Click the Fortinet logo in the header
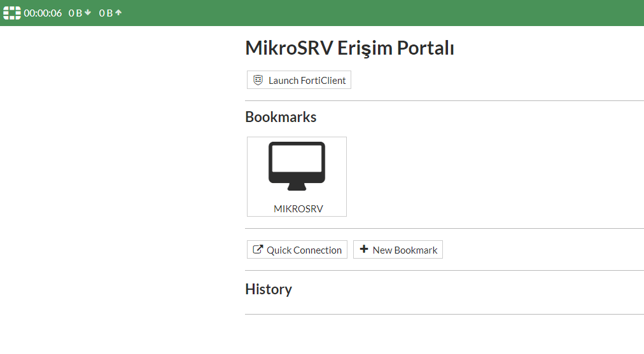The height and width of the screenshot is (354, 644). tap(12, 13)
